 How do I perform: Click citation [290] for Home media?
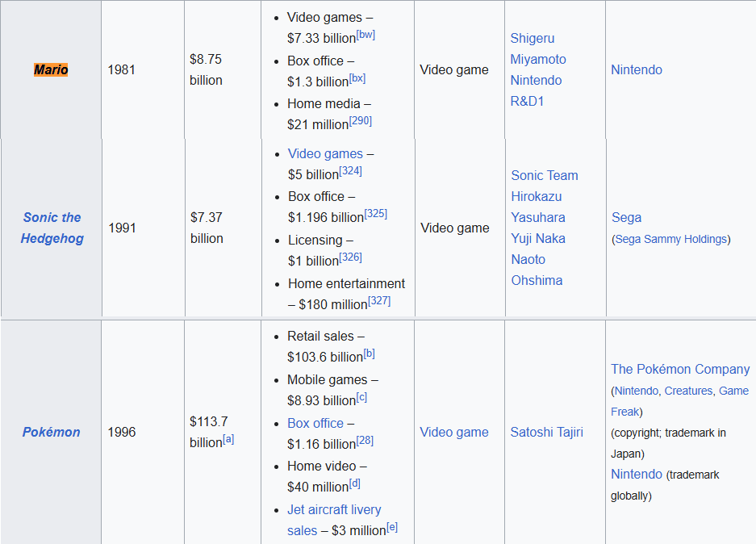pyautogui.click(x=360, y=120)
